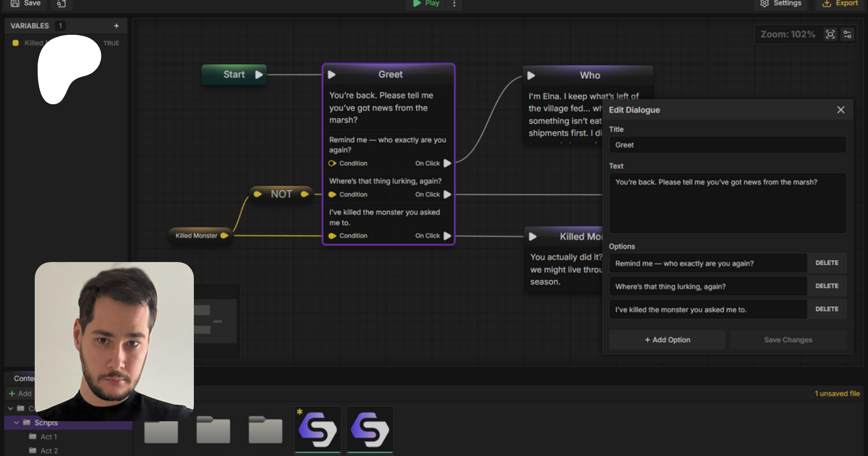Click the Title field containing Greet
Image resolution: width=868 pixels, height=456 pixels.
(727, 145)
